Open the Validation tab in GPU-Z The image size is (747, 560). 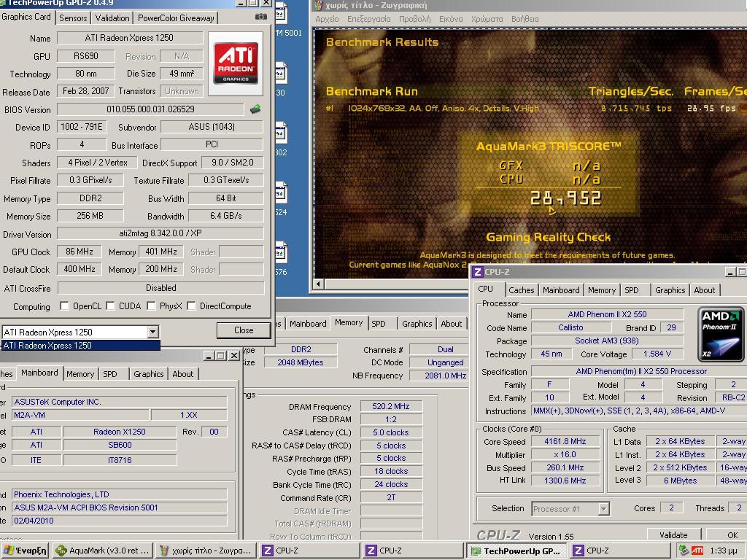(x=112, y=18)
